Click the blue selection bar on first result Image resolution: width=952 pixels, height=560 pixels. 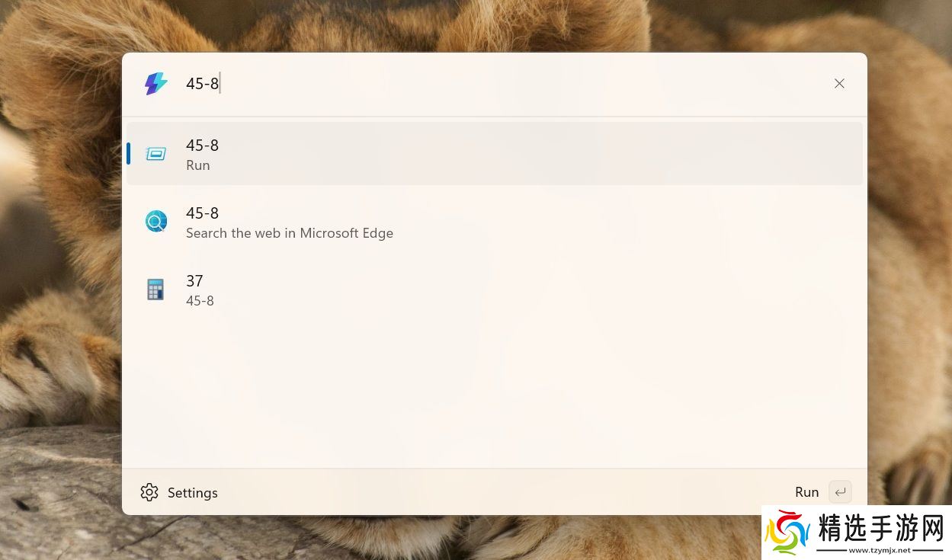pos(128,153)
